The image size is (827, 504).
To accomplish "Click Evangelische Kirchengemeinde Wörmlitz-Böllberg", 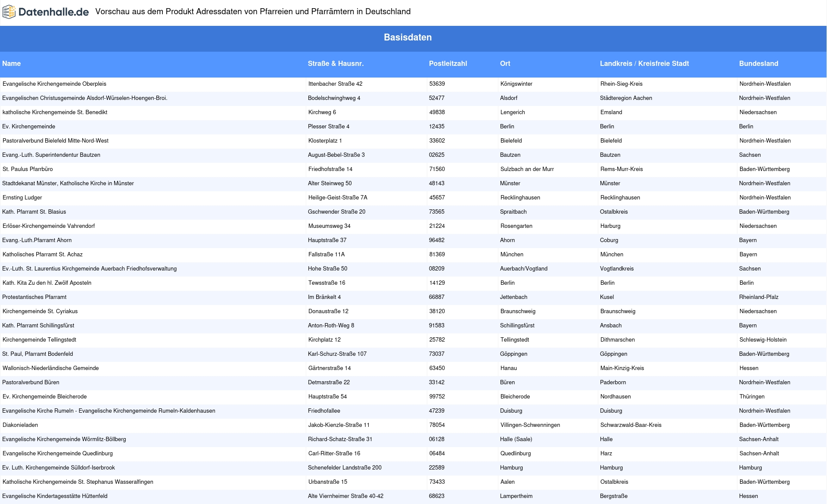I will tap(64, 439).
